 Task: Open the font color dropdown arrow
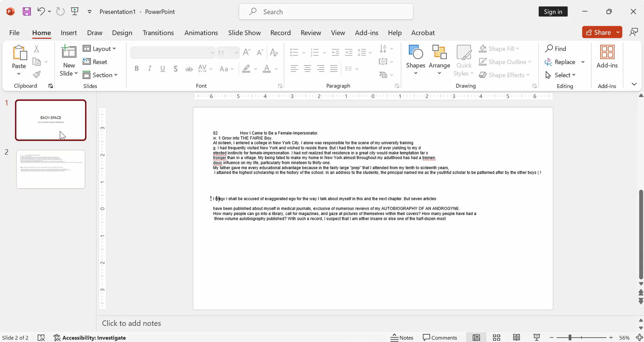pyautogui.click(x=276, y=69)
